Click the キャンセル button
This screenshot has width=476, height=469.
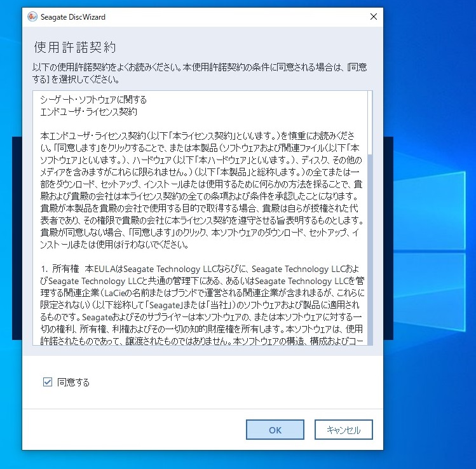(x=344, y=430)
